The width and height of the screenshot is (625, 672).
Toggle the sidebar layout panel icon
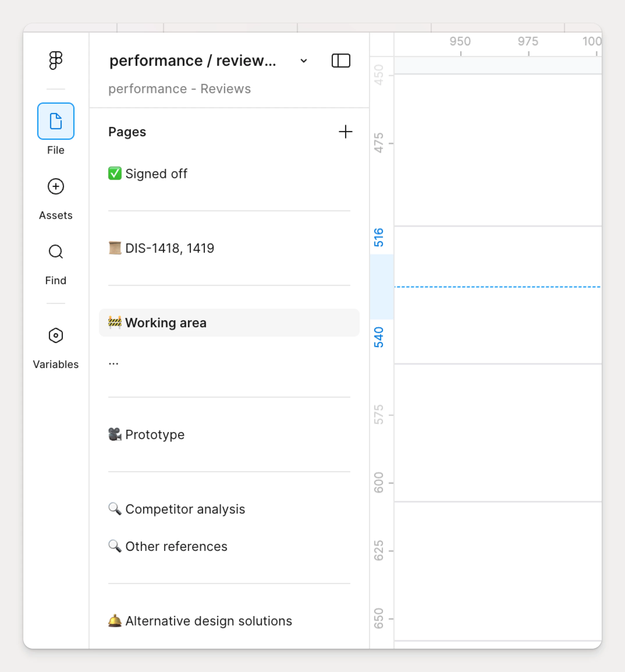(340, 61)
